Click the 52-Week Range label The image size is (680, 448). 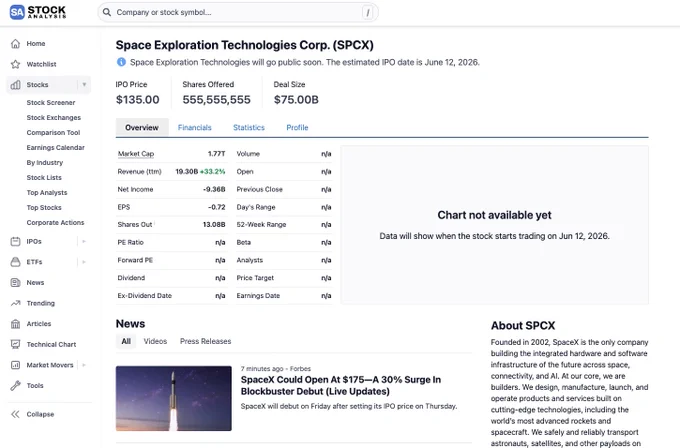(x=262, y=225)
